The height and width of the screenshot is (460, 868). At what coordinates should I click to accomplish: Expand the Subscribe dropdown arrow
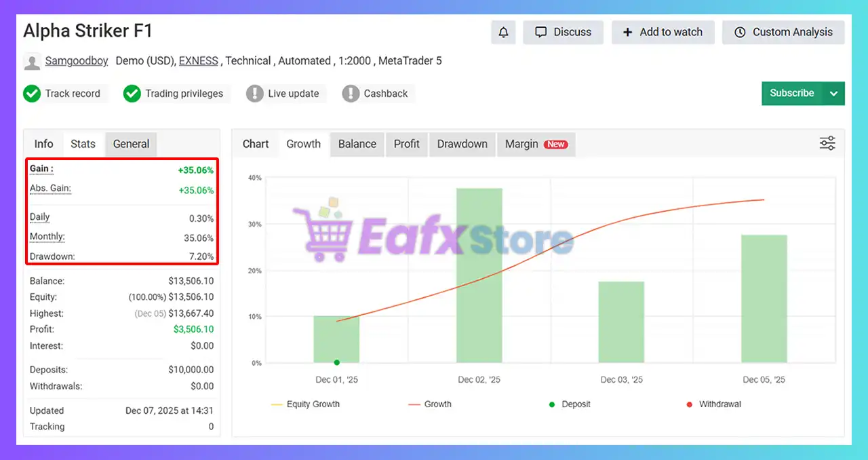tap(833, 94)
